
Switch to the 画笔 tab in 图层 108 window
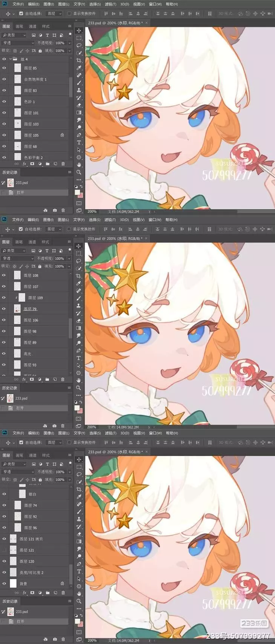pos(19,242)
